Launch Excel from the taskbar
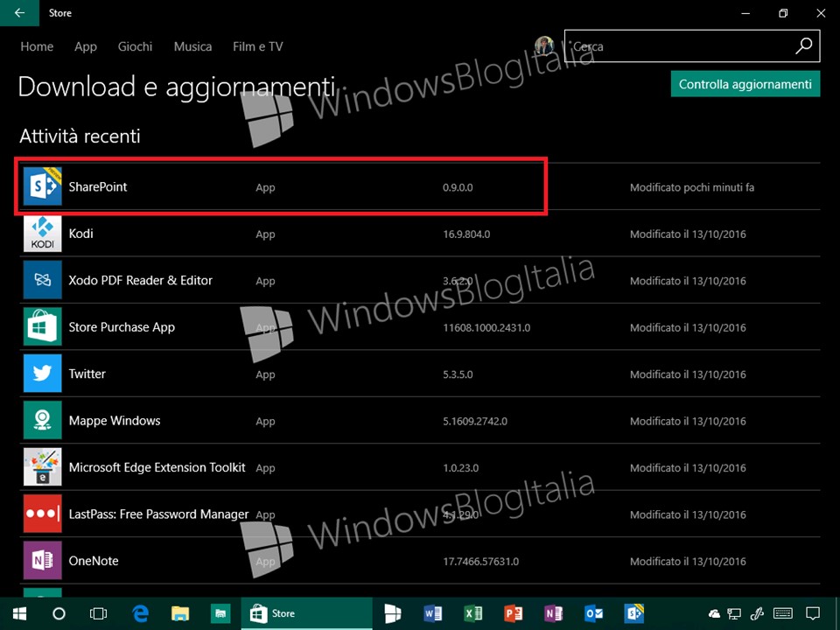Viewport: 840px width, 630px height. click(473, 613)
